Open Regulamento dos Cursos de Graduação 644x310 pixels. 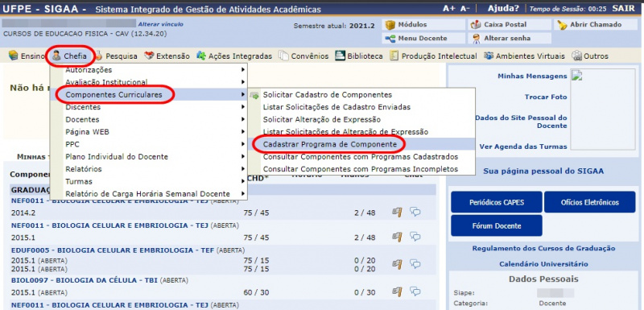click(x=543, y=249)
